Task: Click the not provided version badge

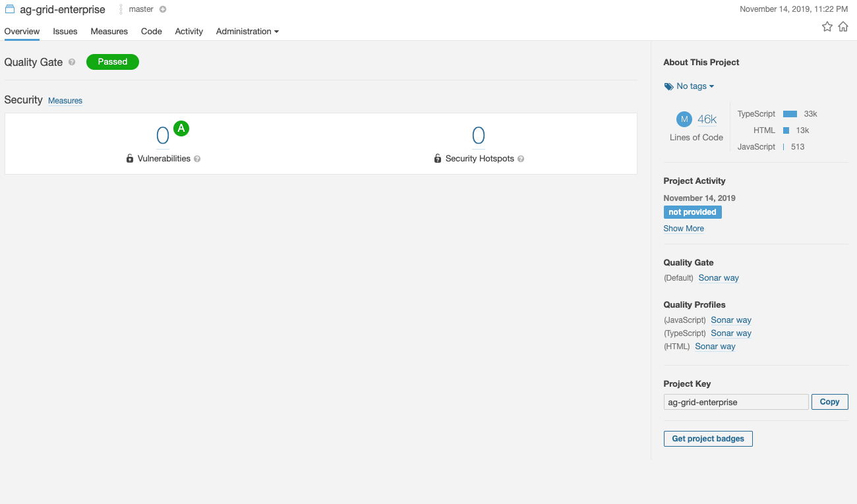Action: pyautogui.click(x=692, y=212)
